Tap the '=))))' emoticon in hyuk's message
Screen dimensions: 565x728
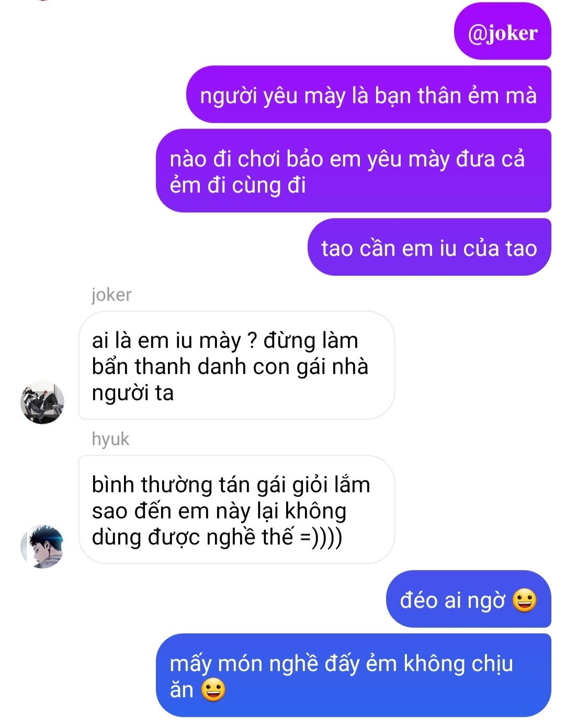[321, 537]
